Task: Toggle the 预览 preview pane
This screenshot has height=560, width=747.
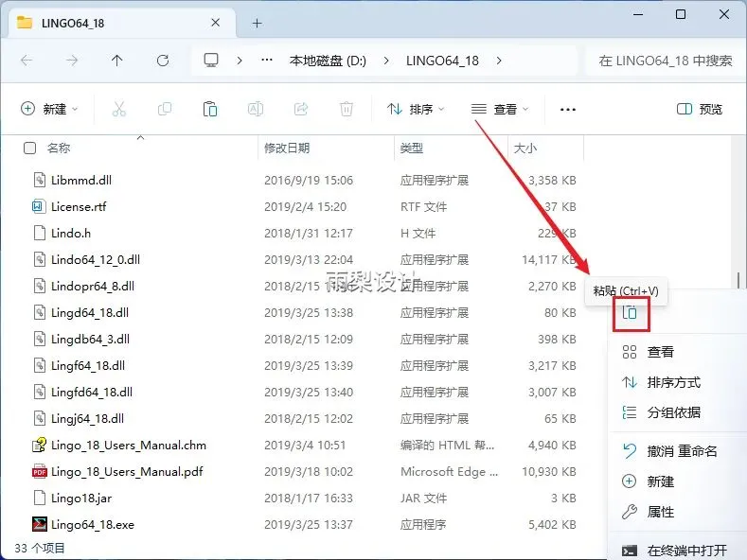Action: pos(700,109)
